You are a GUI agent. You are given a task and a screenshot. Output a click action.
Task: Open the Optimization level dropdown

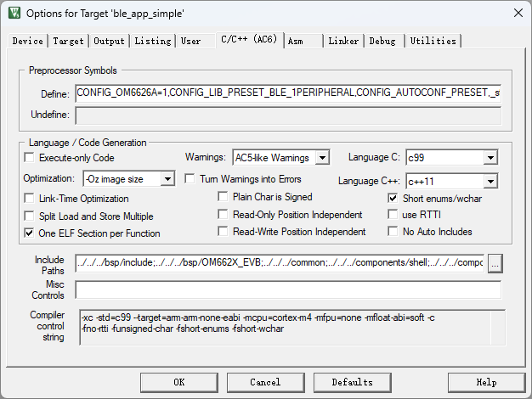(x=129, y=178)
